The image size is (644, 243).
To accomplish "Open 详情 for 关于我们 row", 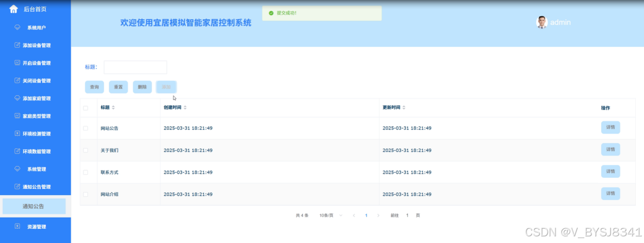I will 610,149.
